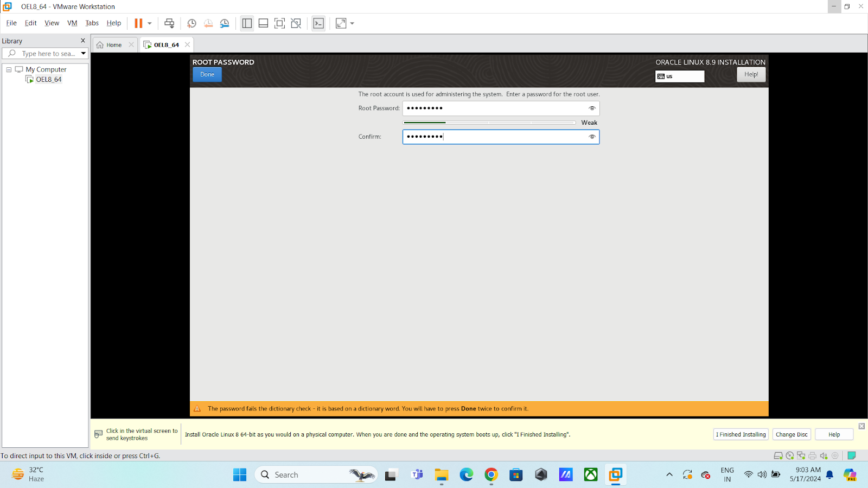Open the VM menu
Screen dimensions: 868x488
click(x=72, y=23)
